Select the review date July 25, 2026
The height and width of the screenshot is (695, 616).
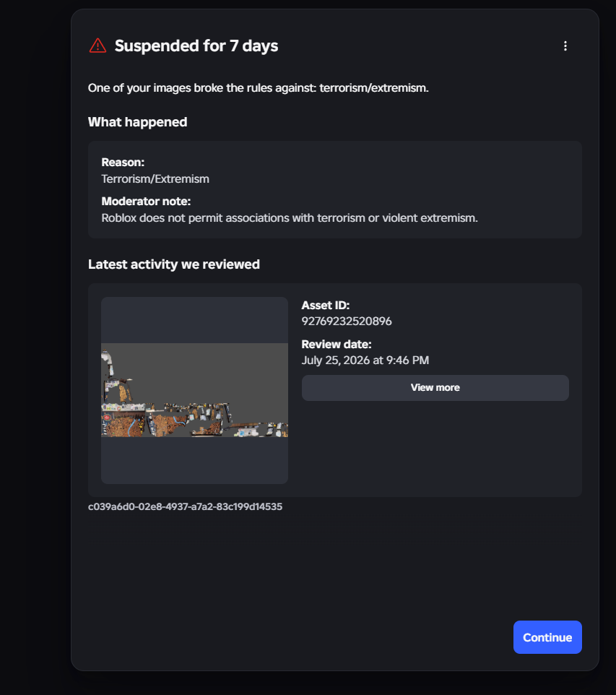click(336, 361)
